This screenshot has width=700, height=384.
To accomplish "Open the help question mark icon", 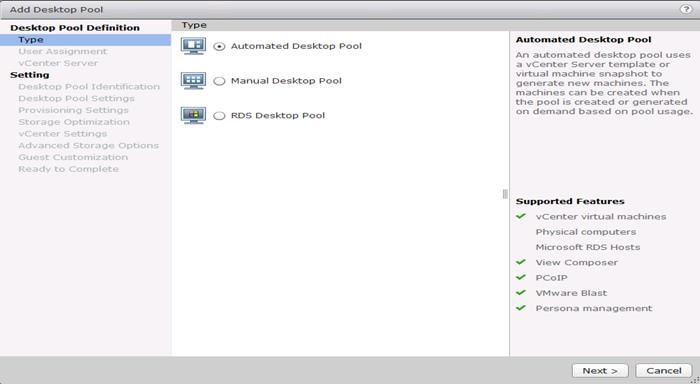I will tap(686, 9).
